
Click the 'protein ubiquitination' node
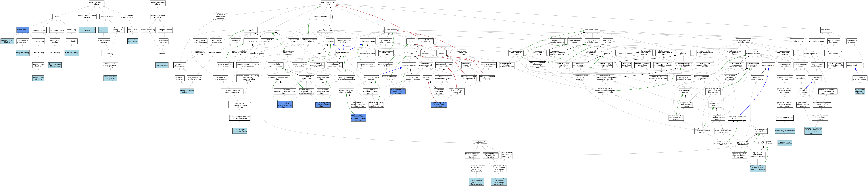[785, 118]
